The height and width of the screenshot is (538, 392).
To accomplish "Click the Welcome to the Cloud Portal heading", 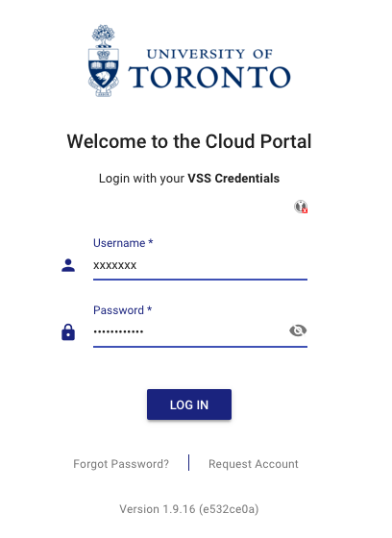I will [189, 141].
